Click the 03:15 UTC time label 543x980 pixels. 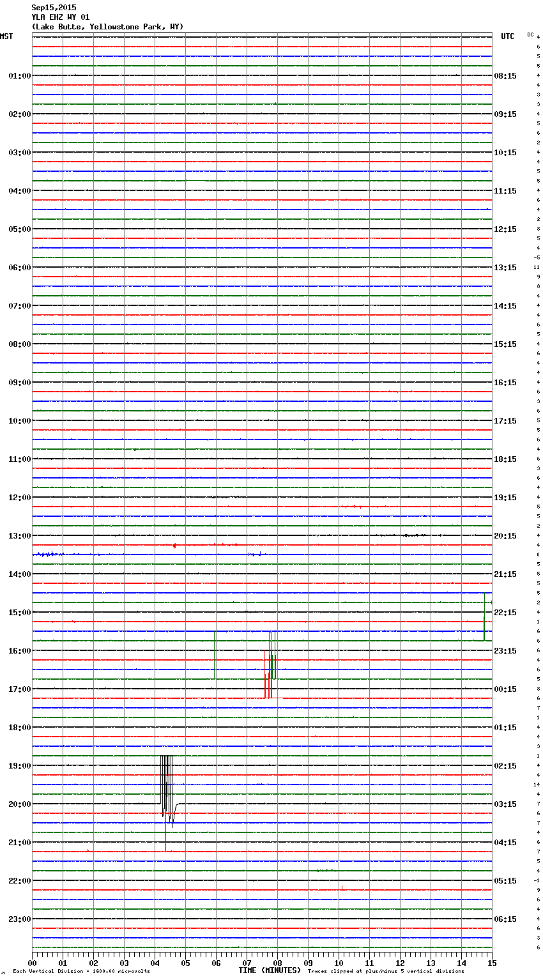505,804
